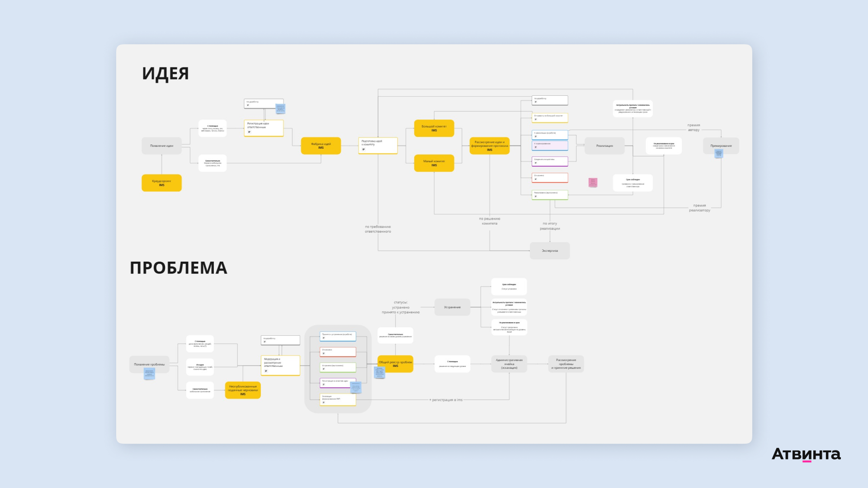Click the Атвинта logo

tap(806, 454)
